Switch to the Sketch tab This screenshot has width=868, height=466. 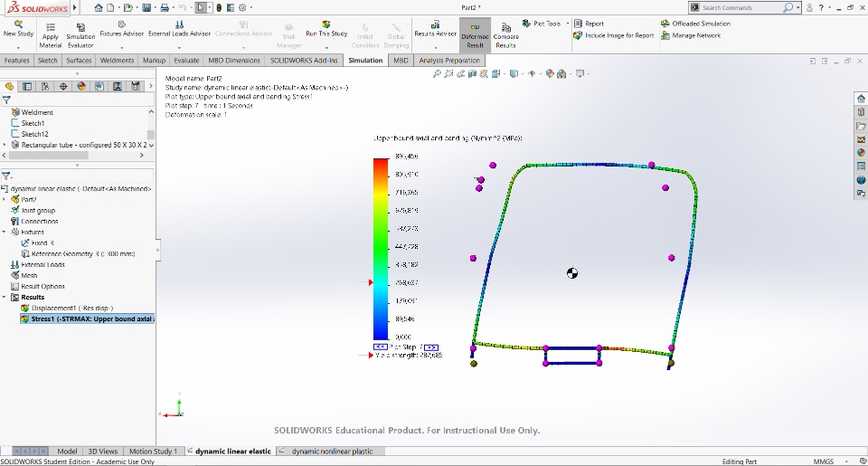pos(48,61)
